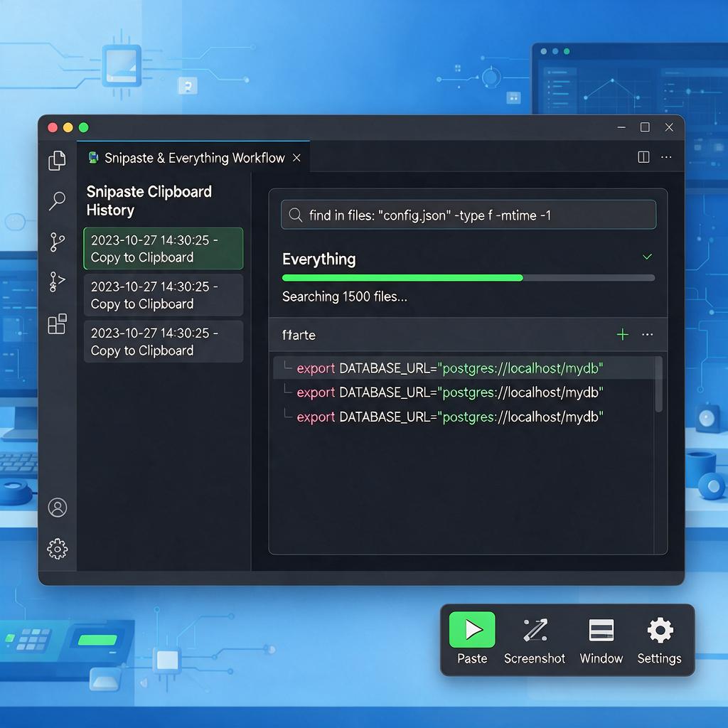Close the Snipaste & Everything Workflow tab
The height and width of the screenshot is (728, 728).
[x=296, y=158]
